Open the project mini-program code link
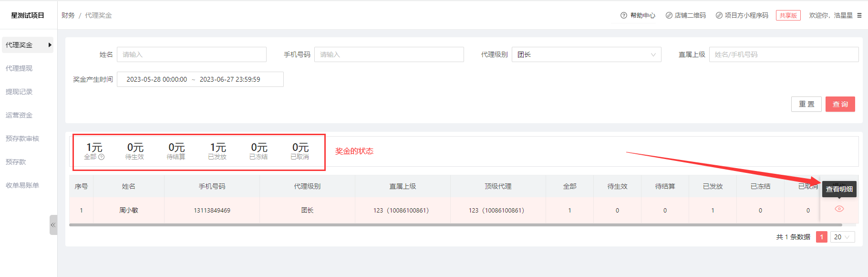Screen dimensions: 868x277 point(742,15)
